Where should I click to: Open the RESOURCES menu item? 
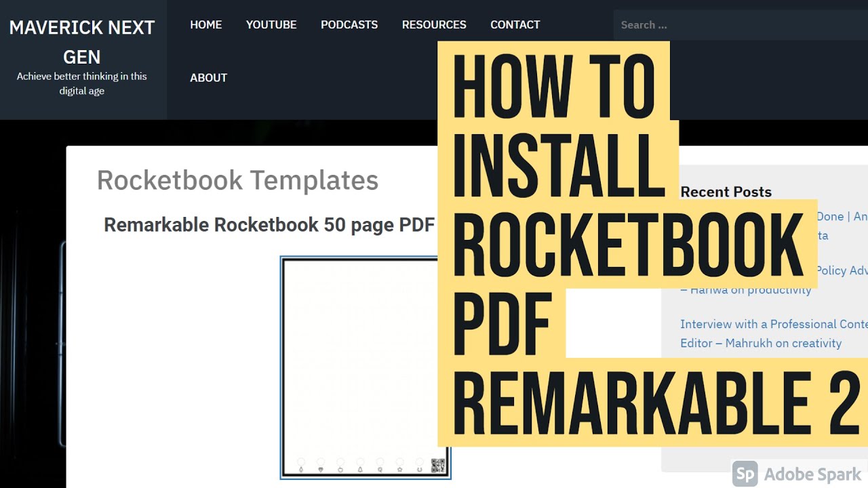[x=434, y=25]
